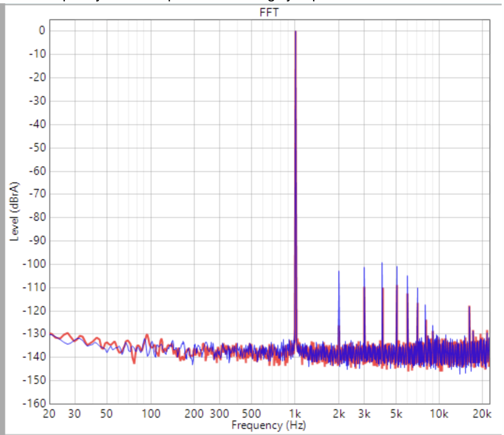
Task: Click the -50 level tick label
Action: coord(38,147)
